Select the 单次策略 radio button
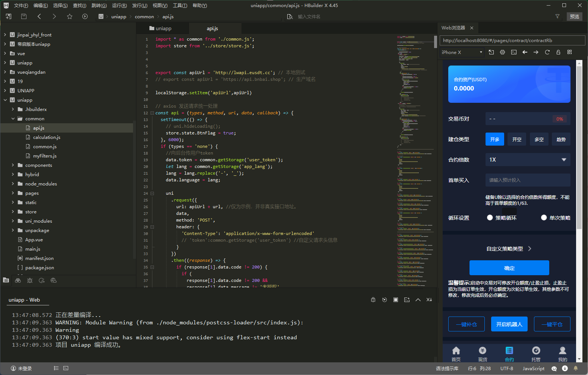The width and height of the screenshot is (588, 375). (544, 217)
